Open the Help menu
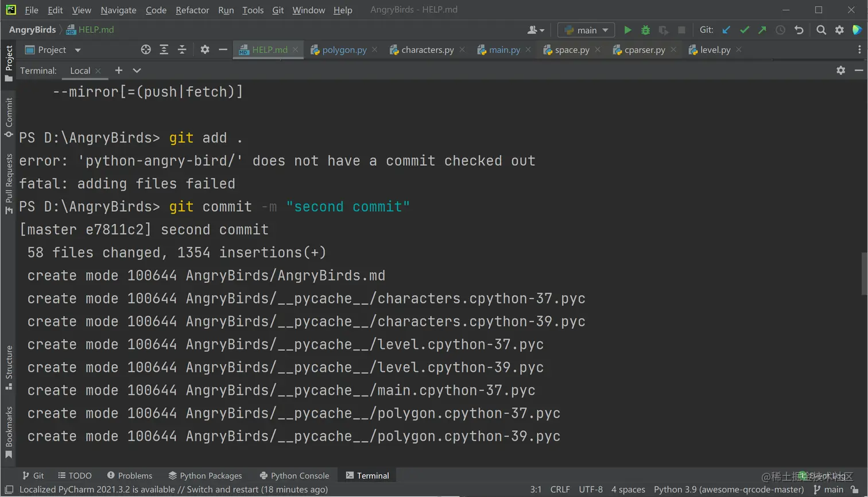The image size is (868, 497). coord(343,10)
